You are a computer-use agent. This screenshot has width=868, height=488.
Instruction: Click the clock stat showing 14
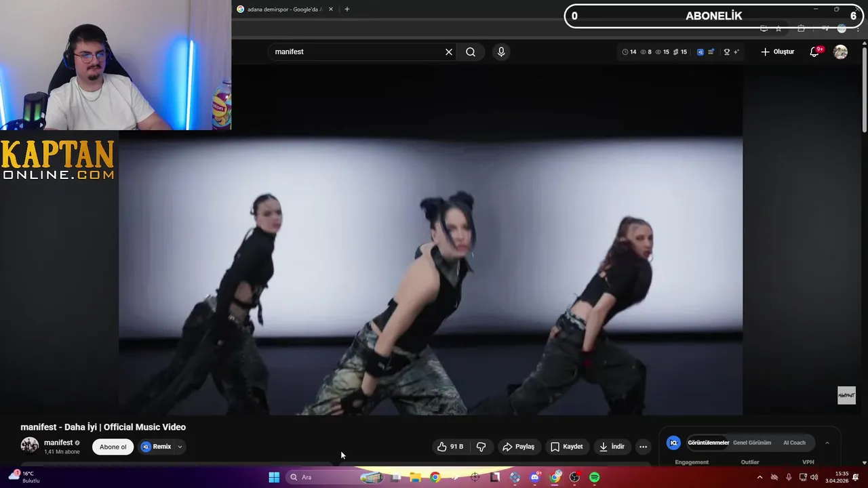click(629, 52)
